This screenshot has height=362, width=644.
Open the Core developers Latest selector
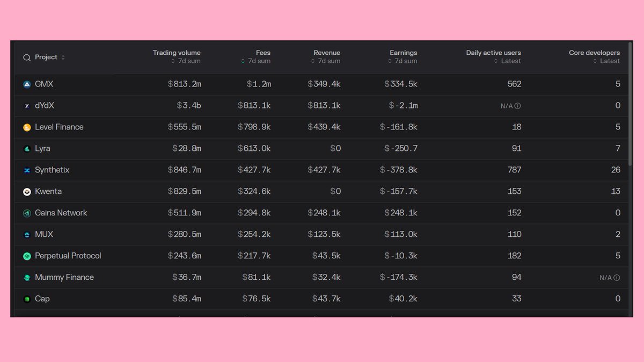pos(606,61)
